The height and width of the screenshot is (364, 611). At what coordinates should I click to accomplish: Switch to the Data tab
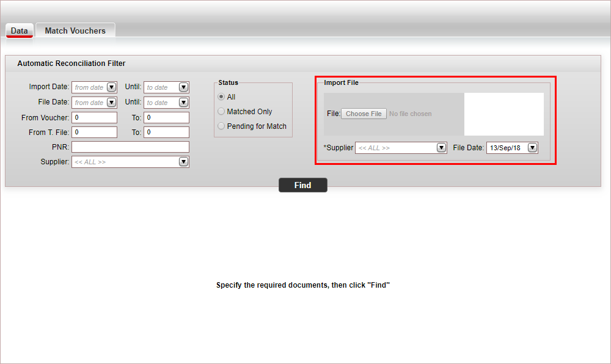(x=19, y=31)
